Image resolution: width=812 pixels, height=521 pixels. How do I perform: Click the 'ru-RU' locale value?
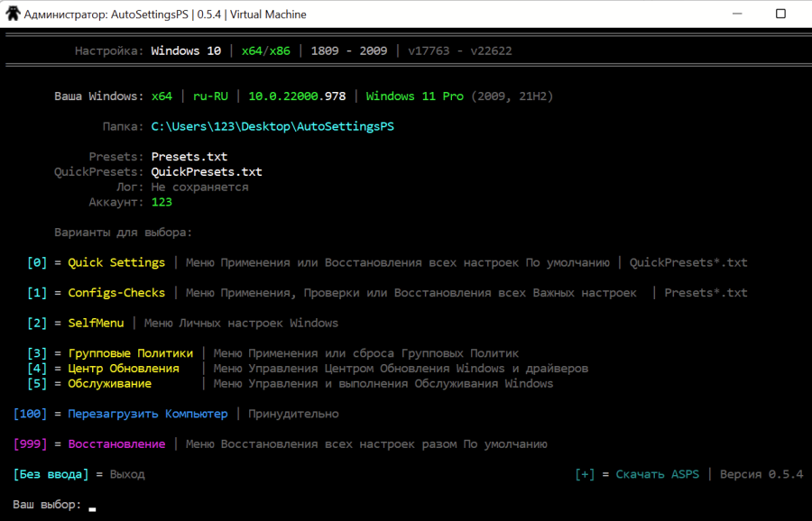[210, 96]
